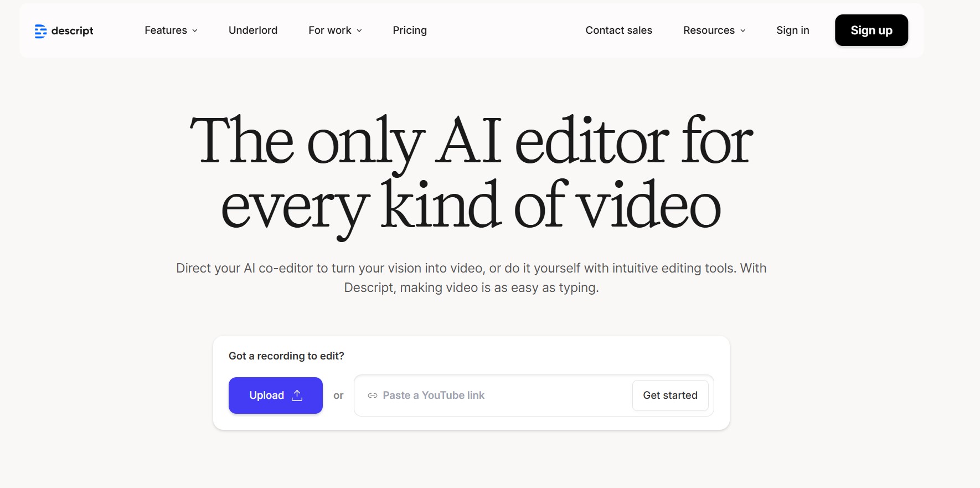Open the Features menu
This screenshot has height=488, width=980.
point(166,30)
